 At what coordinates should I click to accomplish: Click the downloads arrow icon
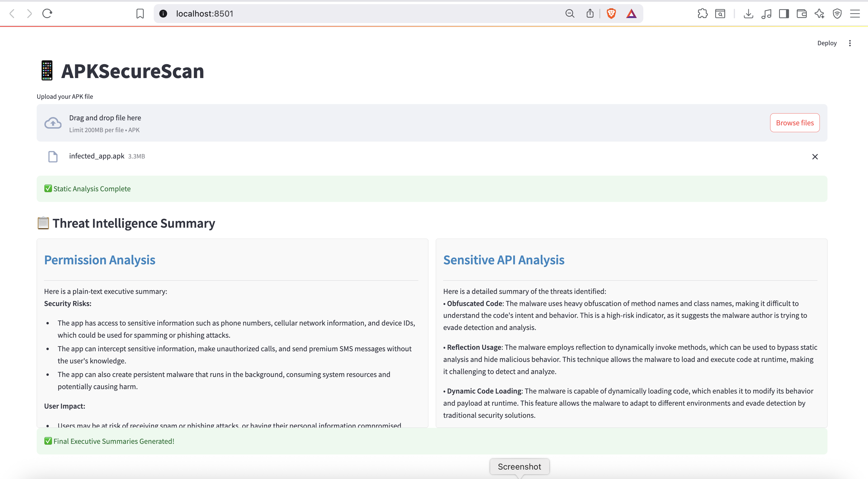[748, 14]
